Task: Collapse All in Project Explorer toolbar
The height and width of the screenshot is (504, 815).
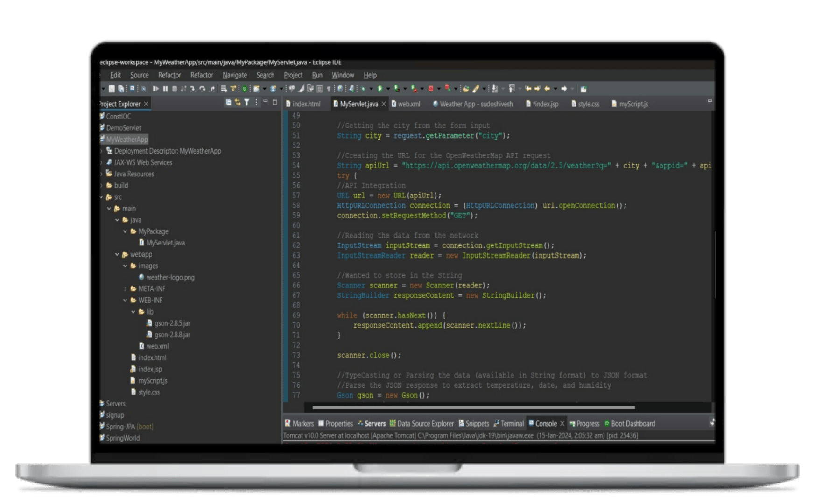Action: pos(228,103)
